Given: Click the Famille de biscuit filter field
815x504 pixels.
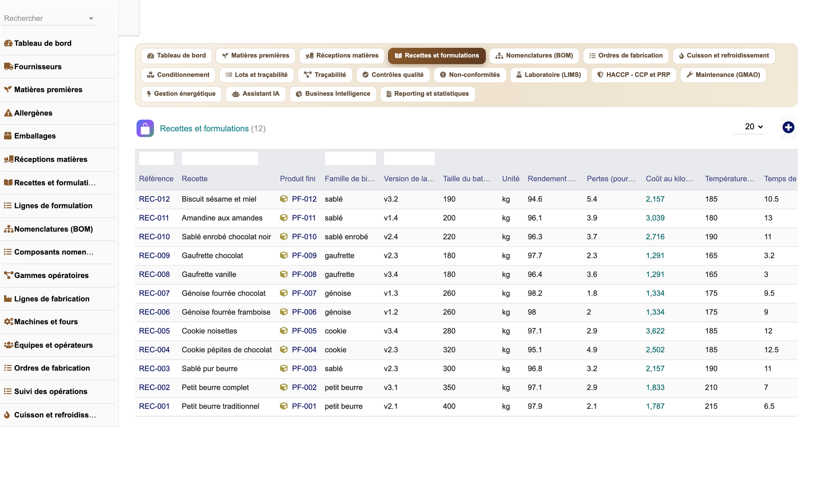Looking at the screenshot, I should pos(350,159).
